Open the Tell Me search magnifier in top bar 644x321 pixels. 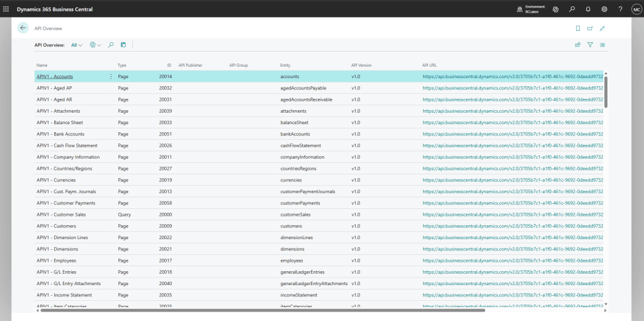[x=572, y=9]
